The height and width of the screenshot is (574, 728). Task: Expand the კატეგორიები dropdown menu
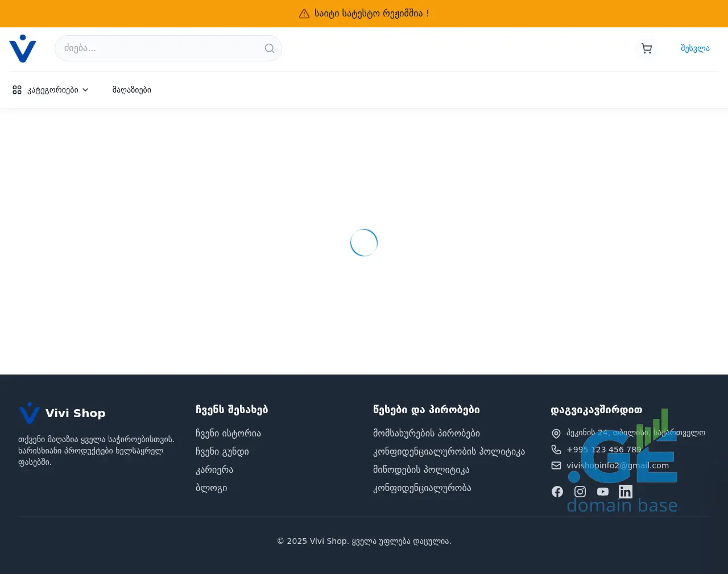(51, 90)
